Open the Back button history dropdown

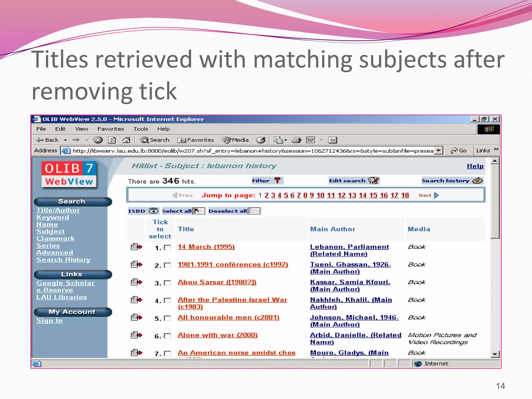[x=65, y=140]
